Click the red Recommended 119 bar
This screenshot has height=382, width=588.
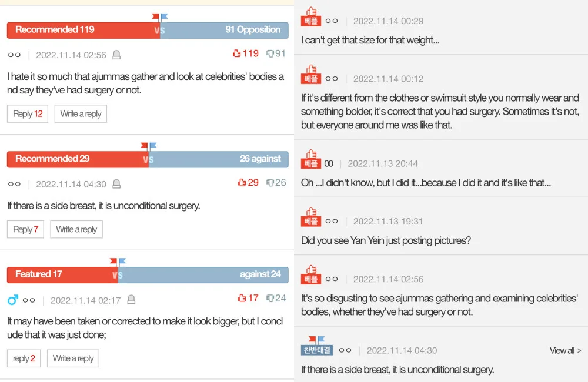(82, 30)
